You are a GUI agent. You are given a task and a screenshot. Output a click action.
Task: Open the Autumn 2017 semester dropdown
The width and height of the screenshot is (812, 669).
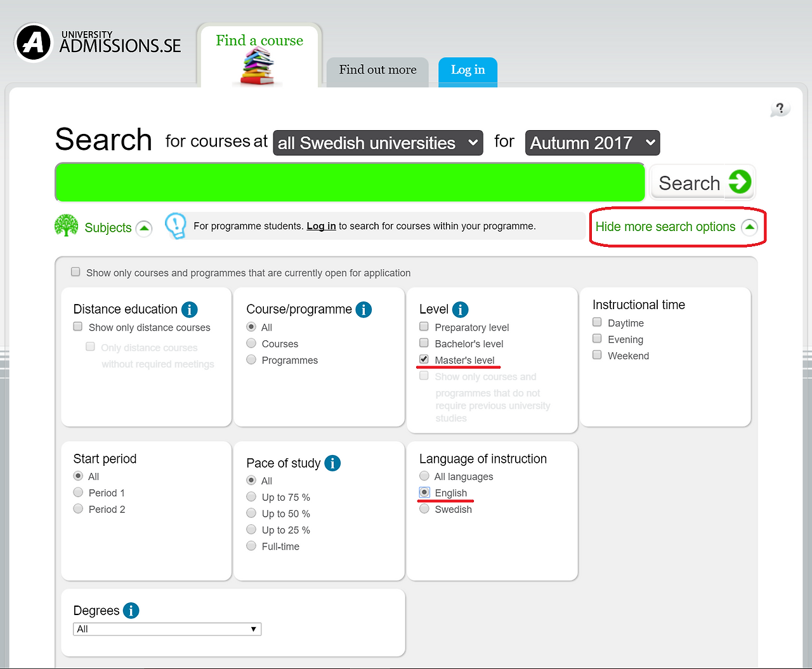point(593,143)
